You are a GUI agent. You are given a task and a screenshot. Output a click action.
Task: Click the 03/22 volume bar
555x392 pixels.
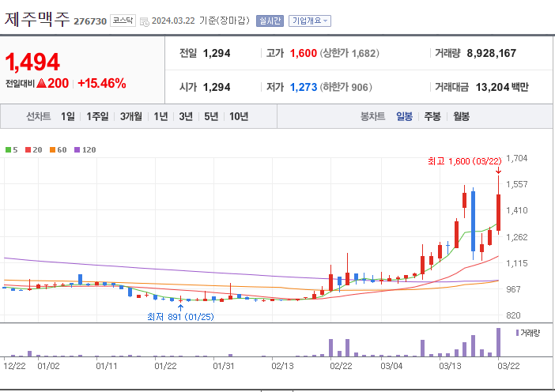(x=498, y=342)
